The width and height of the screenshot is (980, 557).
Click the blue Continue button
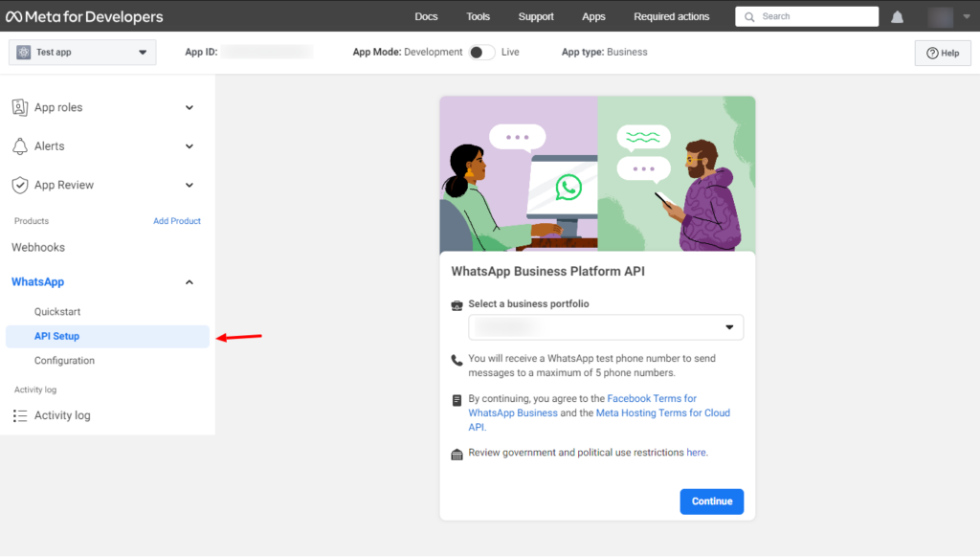point(711,501)
